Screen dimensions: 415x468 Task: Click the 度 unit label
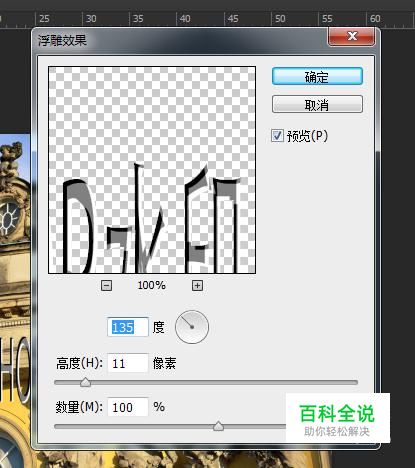[159, 327]
